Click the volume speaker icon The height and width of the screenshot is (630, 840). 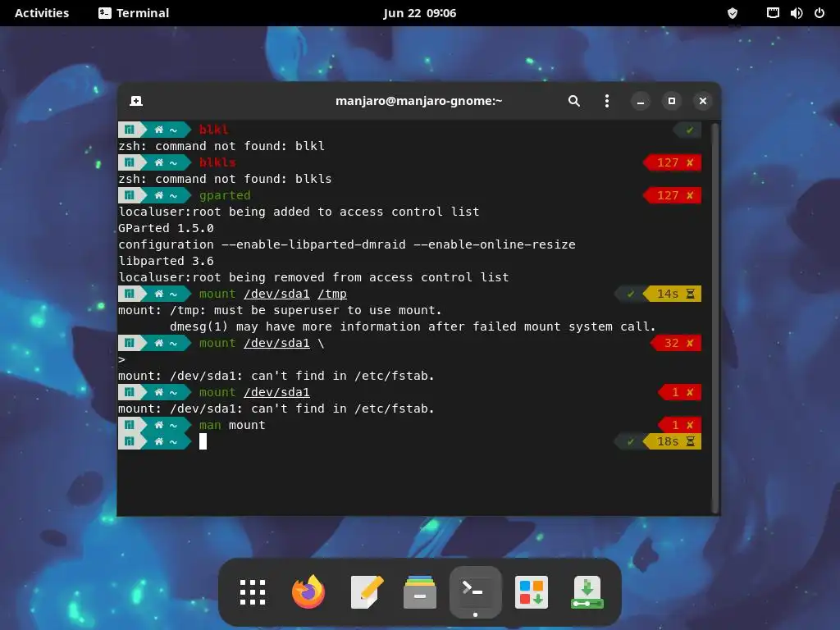point(796,13)
